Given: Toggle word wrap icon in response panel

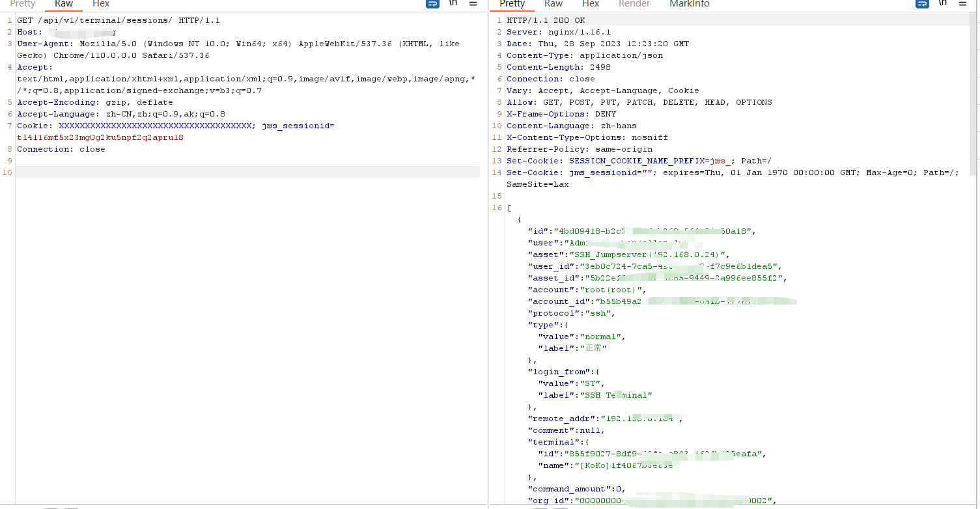Looking at the screenshot, I should coord(922,3).
